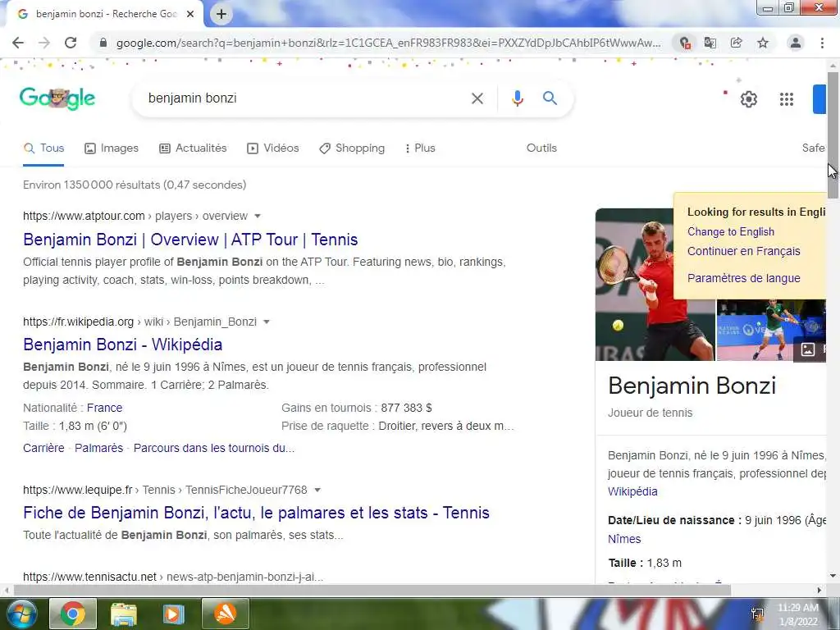840x630 pixels.
Task: Open a new browser tab
Action: point(221,14)
